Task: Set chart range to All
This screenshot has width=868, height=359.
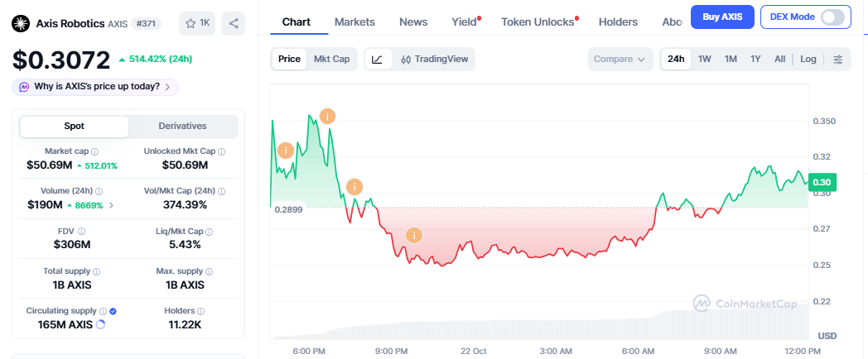Action: 779,60
